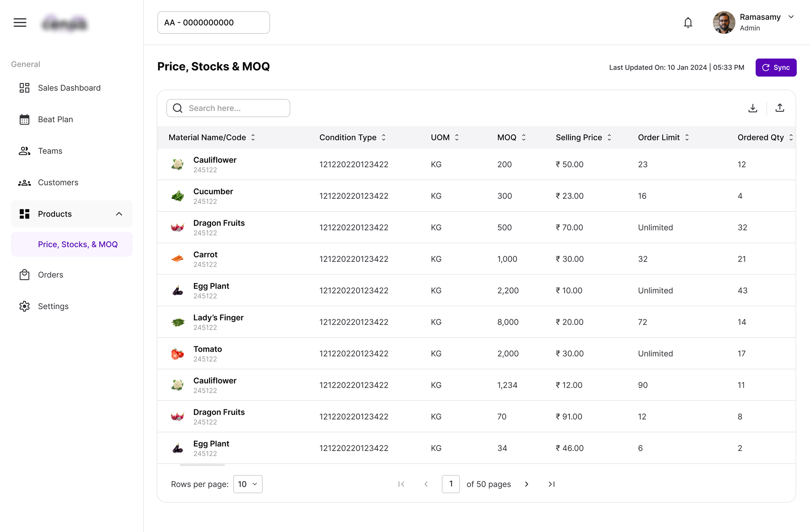
Task: Click Settings gear icon
Action: [25, 306]
